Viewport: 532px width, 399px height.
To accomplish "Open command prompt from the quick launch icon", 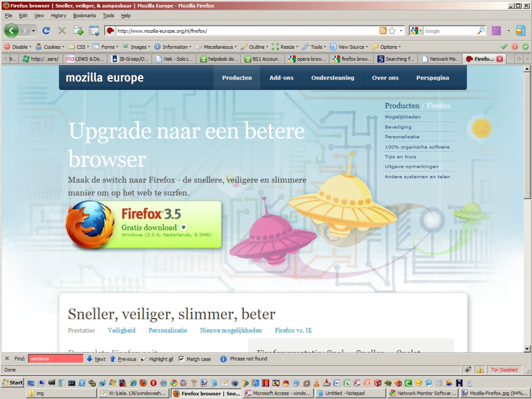I will 72,383.
